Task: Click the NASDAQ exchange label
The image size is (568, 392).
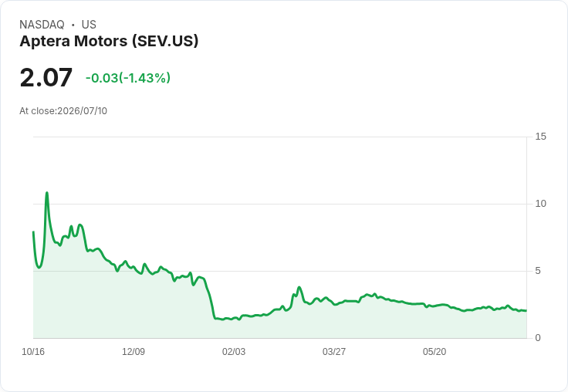Action: [42, 25]
